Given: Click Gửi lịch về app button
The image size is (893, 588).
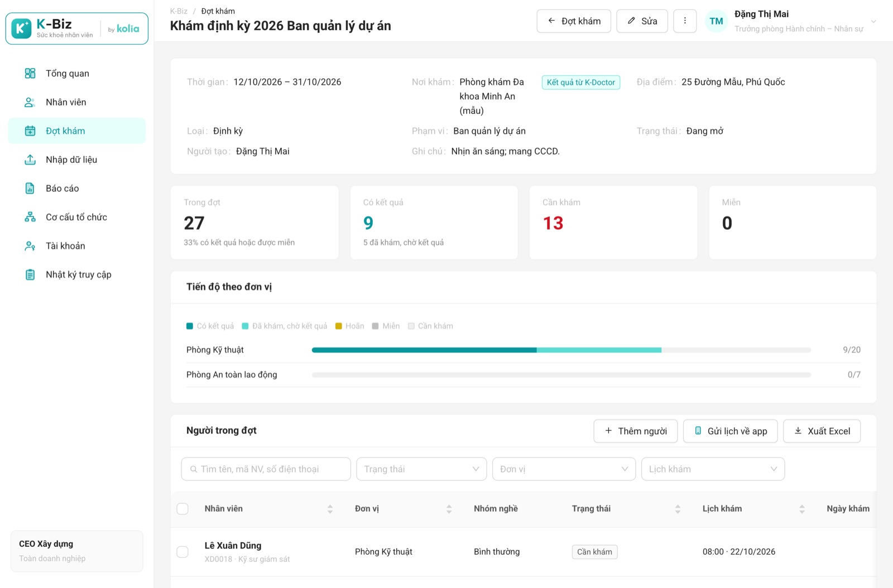Looking at the screenshot, I should pyautogui.click(x=730, y=431).
